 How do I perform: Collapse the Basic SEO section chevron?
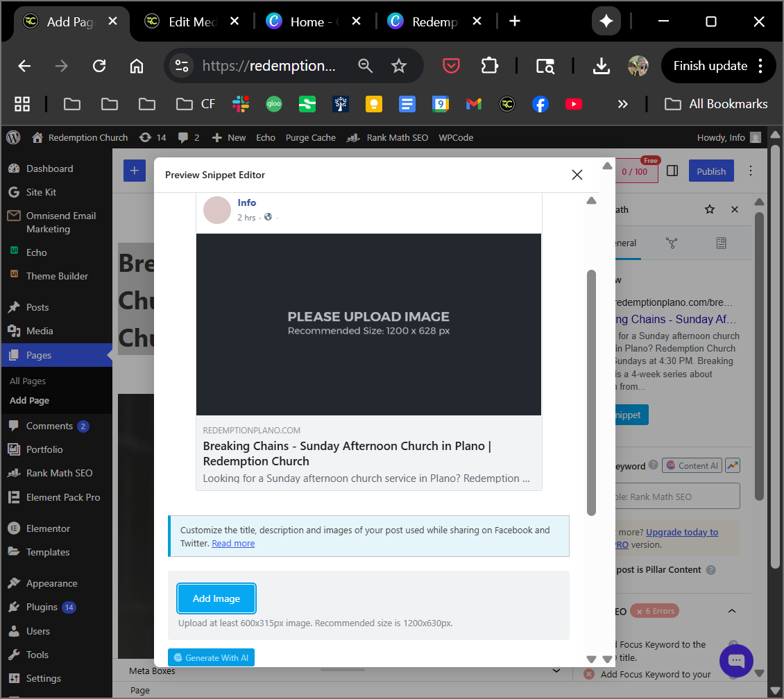(731, 611)
